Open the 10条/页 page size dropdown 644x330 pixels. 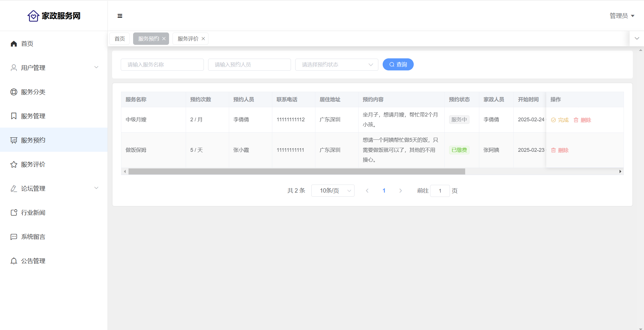(x=333, y=191)
